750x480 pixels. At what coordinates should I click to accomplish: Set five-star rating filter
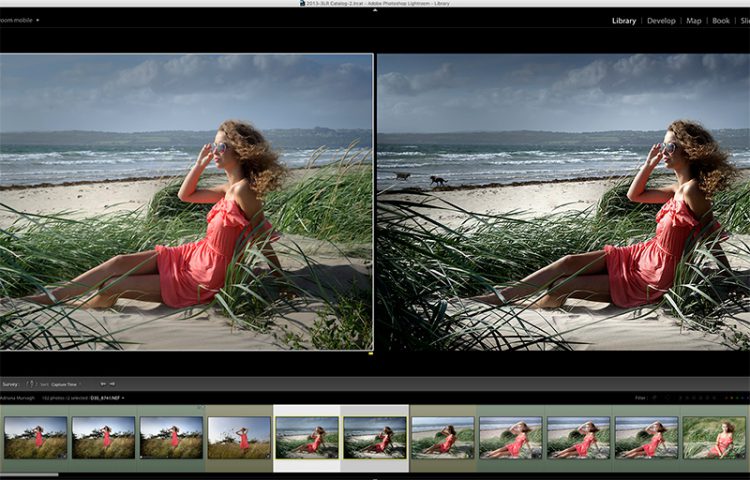coord(714,398)
